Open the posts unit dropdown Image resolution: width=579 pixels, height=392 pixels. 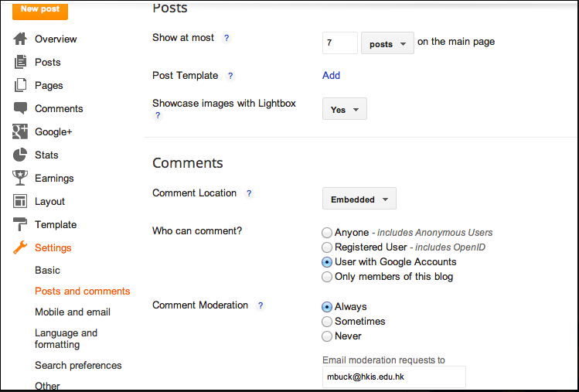tap(387, 43)
